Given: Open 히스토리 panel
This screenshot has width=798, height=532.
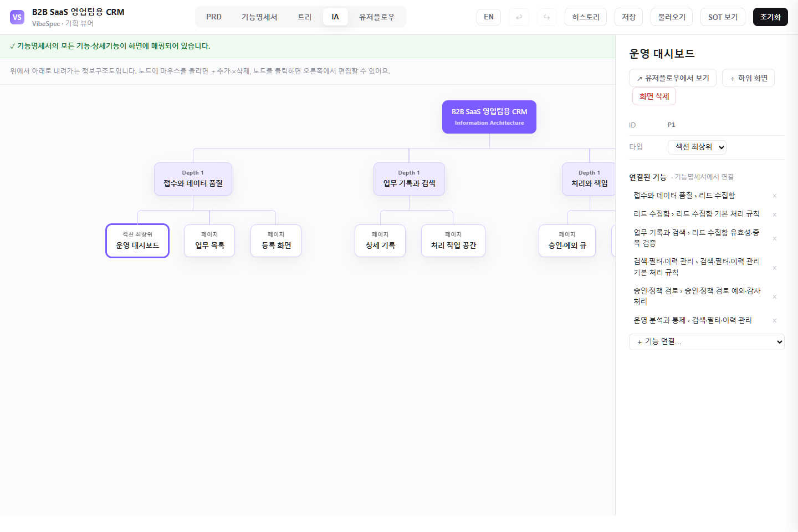Looking at the screenshot, I should pyautogui.click(x=586, y=17).
